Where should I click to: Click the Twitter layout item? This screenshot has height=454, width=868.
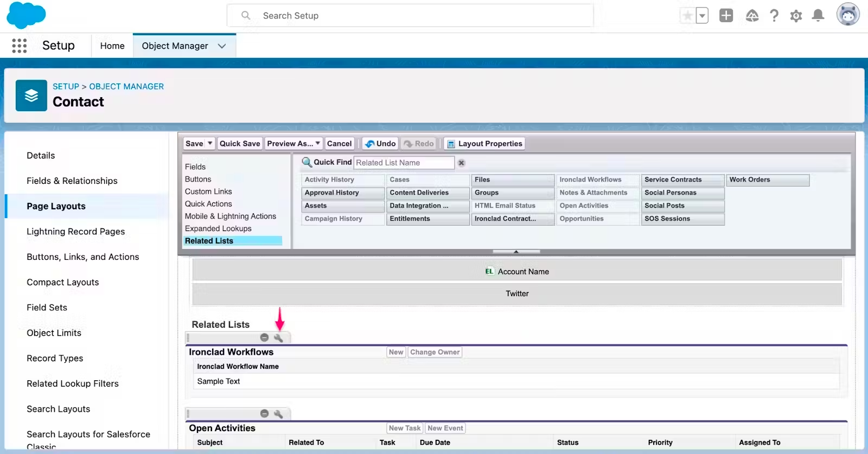tap(517, 293)
